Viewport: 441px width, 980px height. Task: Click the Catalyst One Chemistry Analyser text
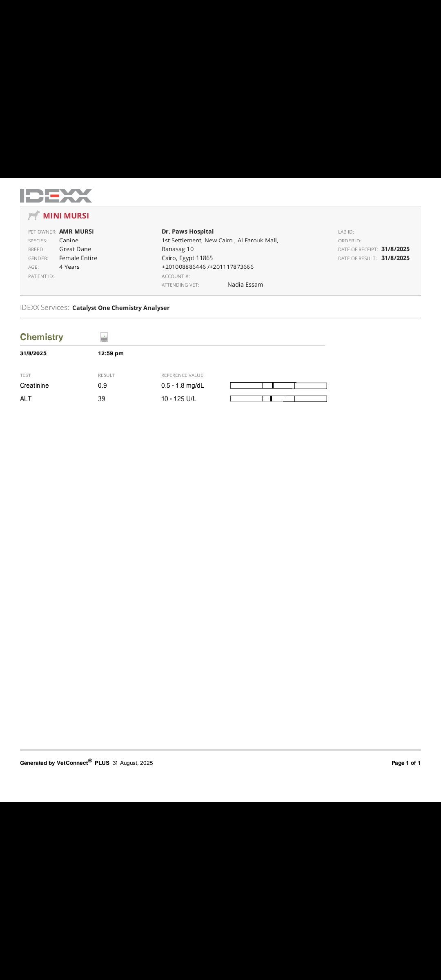click(121, 308)
